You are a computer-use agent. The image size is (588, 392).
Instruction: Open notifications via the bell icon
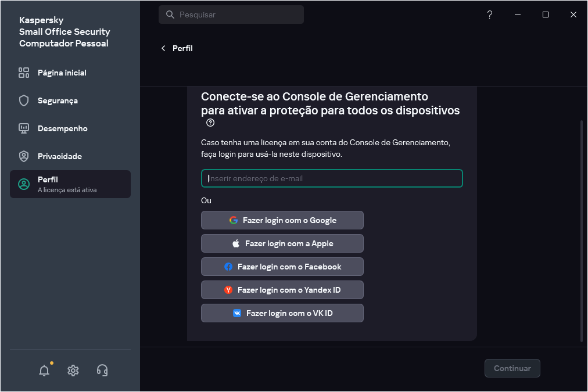tap(44, 370)
